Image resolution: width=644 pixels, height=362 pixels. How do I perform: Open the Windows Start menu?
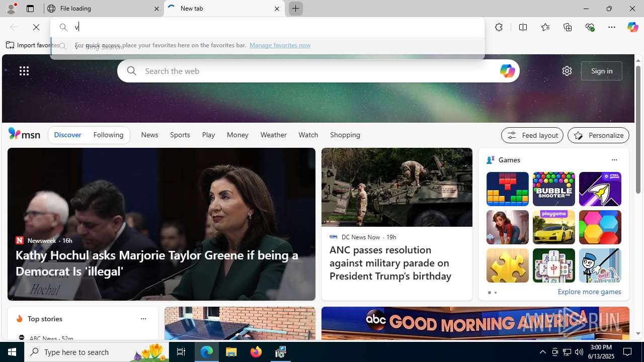pyautogui.click(x=12, y=352)
